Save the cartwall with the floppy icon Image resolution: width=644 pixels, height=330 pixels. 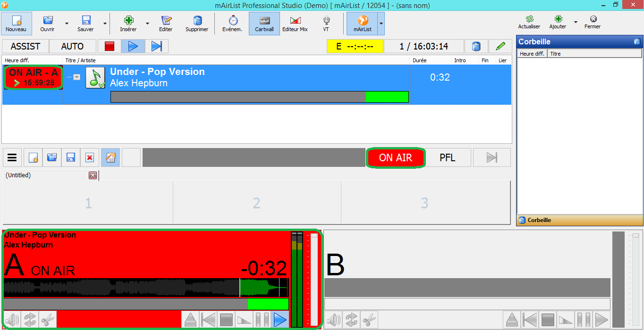71,157
